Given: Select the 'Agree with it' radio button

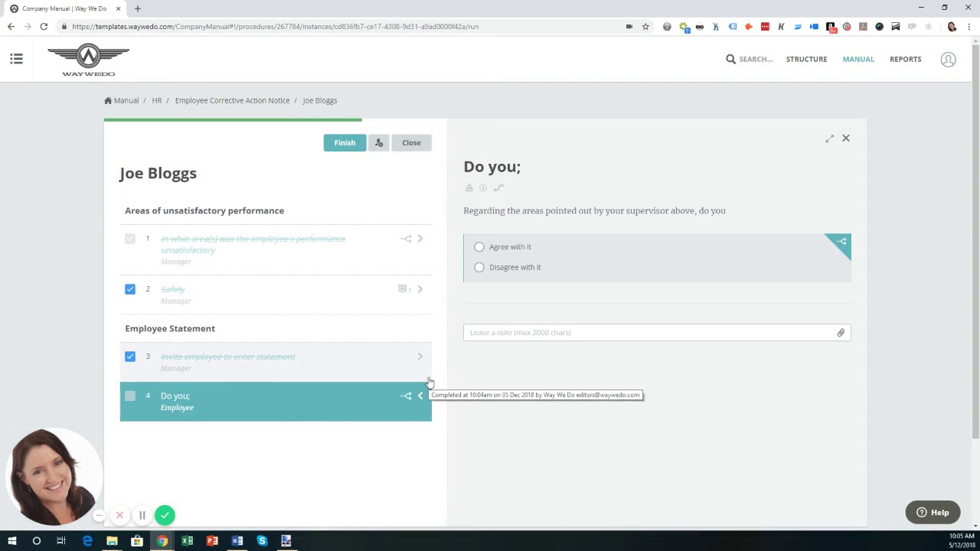Looking at the screenshot, I should tap(479, 247).
